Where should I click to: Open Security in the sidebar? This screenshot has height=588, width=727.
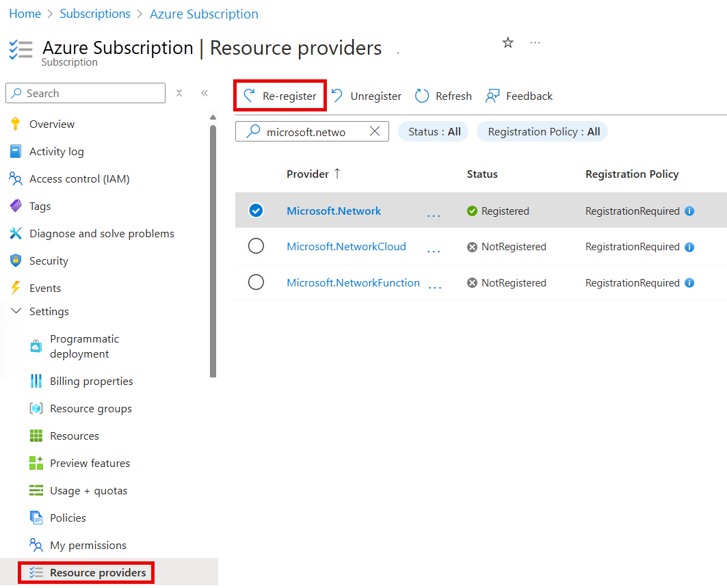49,261
